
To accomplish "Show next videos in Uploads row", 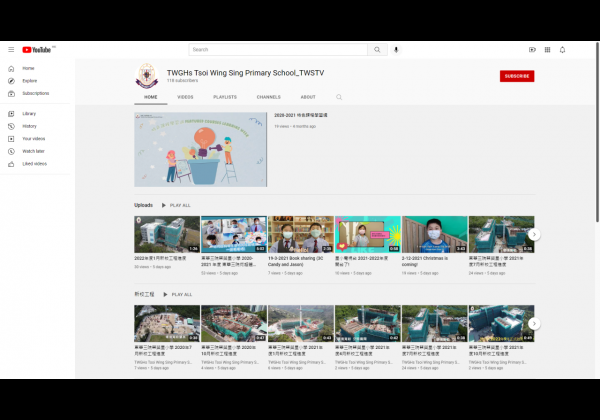I will click(534, 234).
